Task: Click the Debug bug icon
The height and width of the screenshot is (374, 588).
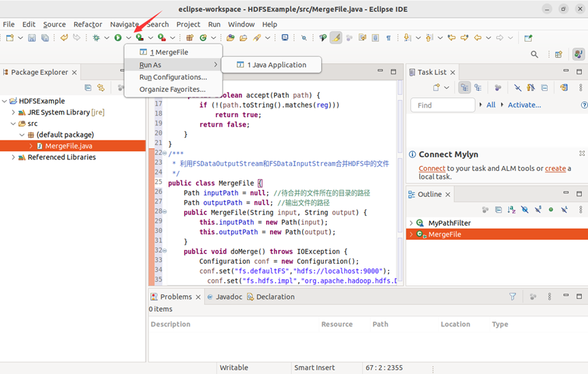Action: pyautogui.click(x=97, y=37)
